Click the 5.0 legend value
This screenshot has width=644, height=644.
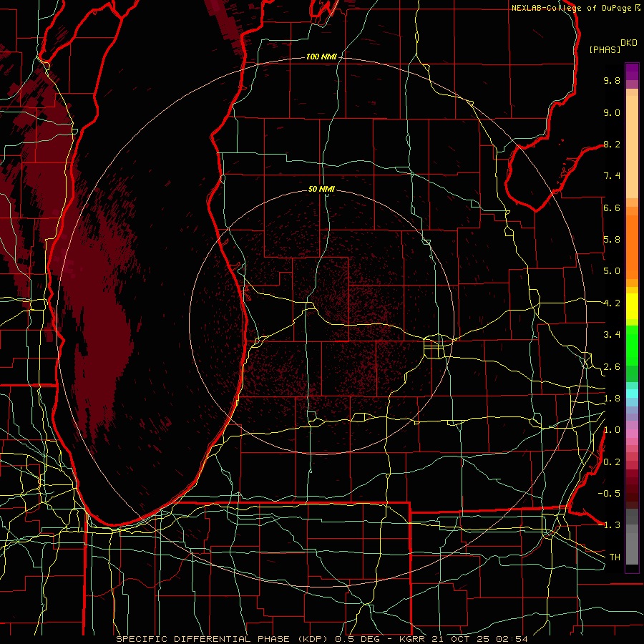612,271
